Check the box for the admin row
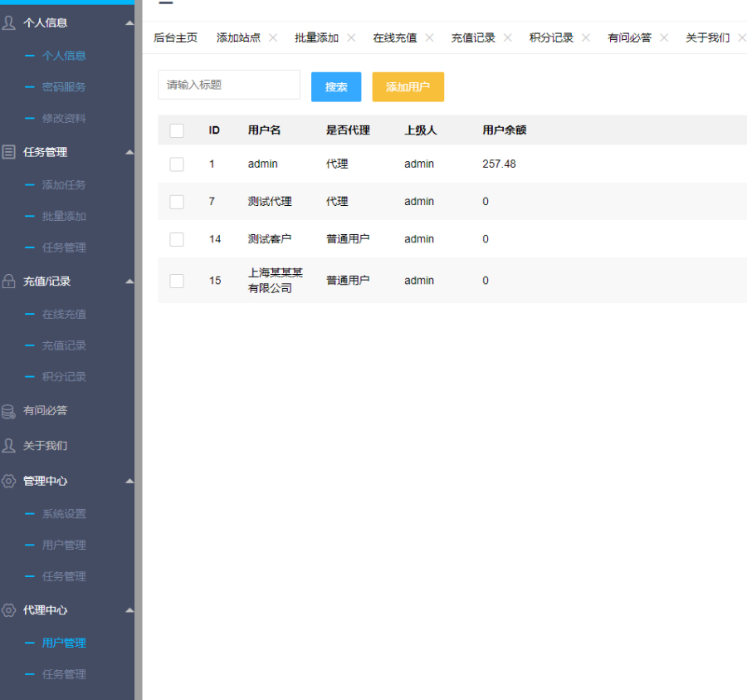This screenshot has height=700, width=747. point(177,164)
